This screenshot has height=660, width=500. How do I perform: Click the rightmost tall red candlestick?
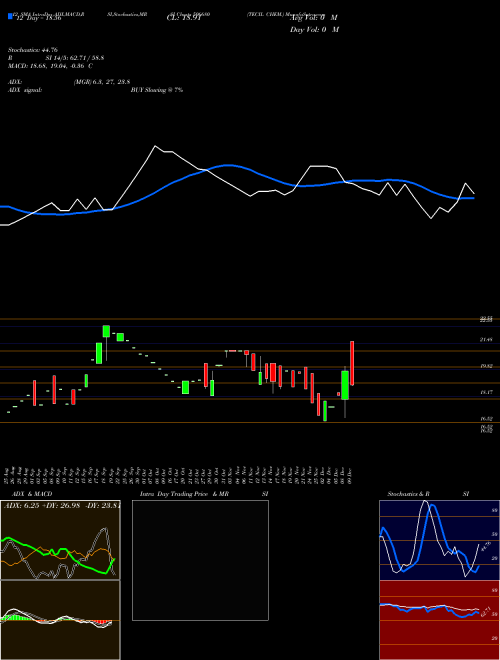(352, 363)
